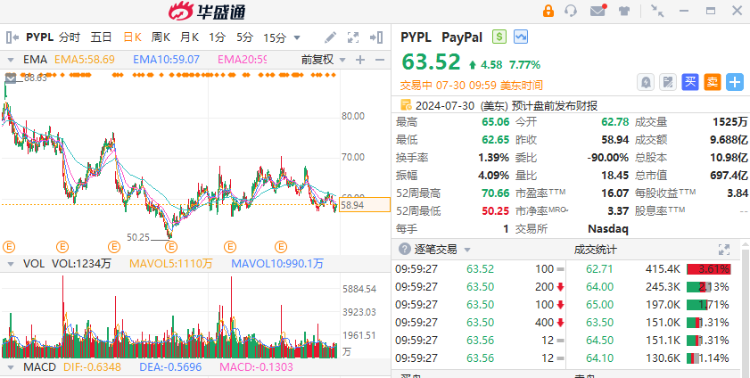Image resolution: width=750 pixels, height=378 pixels.
Task: Open the EMA indicator dropdown arrow
Action: tap(10, 60)
